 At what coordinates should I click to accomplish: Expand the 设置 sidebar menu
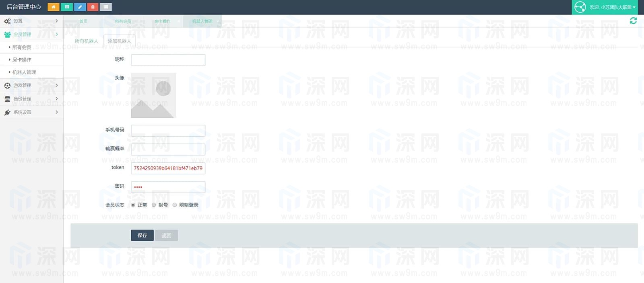(x=31, y=21)
